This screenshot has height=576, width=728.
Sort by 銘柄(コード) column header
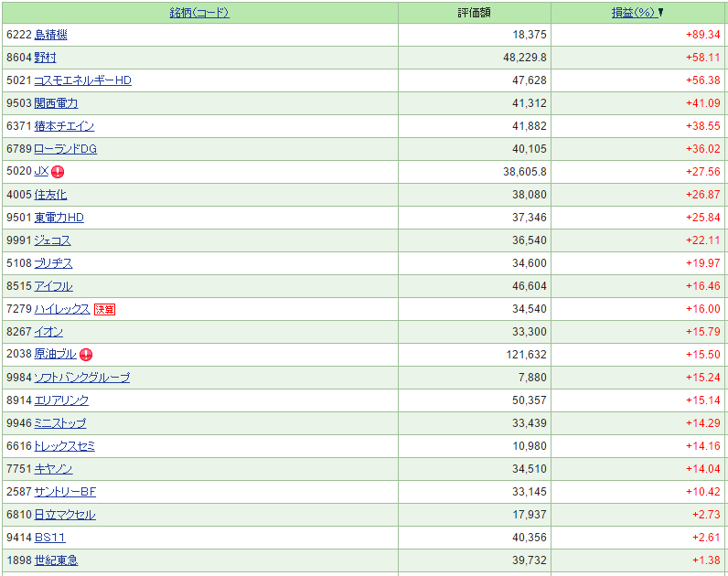(x=199, y=13)
